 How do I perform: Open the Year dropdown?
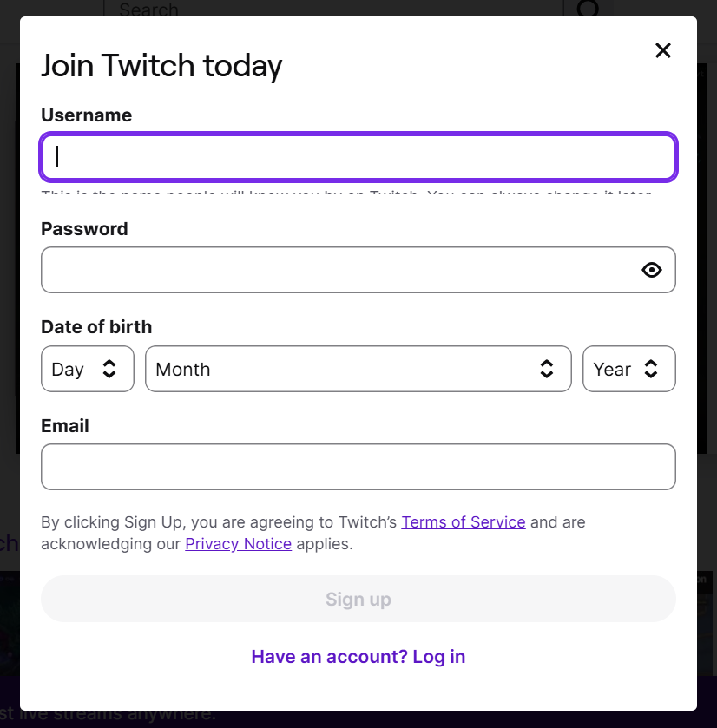tap(628, 369)
